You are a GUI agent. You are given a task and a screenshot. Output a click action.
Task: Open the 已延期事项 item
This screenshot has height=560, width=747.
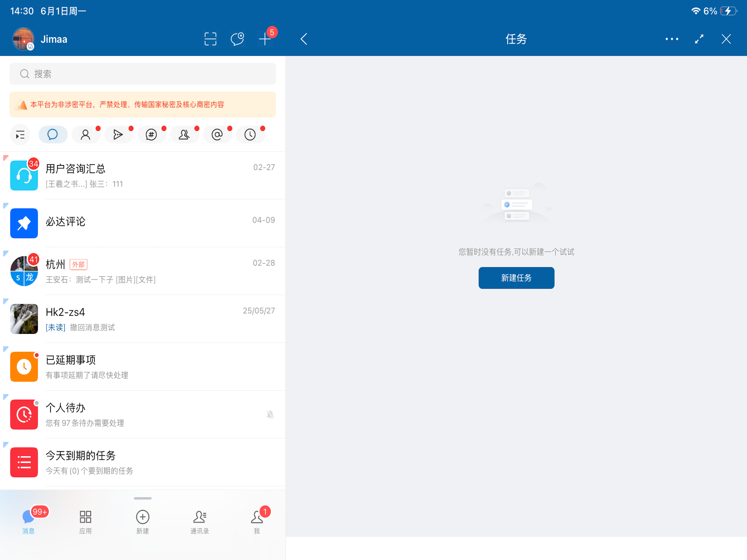tap(143, 367)
